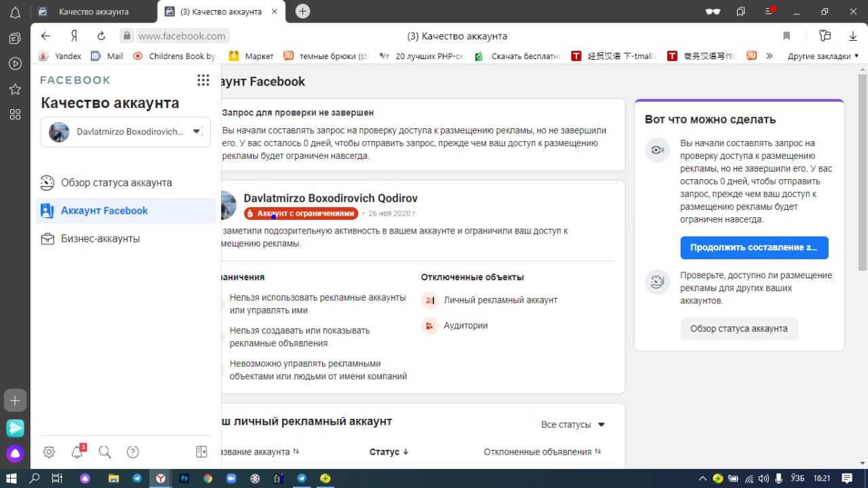The image size is (868, 488).
Task: Open the Все статусы filter dropdown
Action: pyautogui.click(x=572, y=424)
